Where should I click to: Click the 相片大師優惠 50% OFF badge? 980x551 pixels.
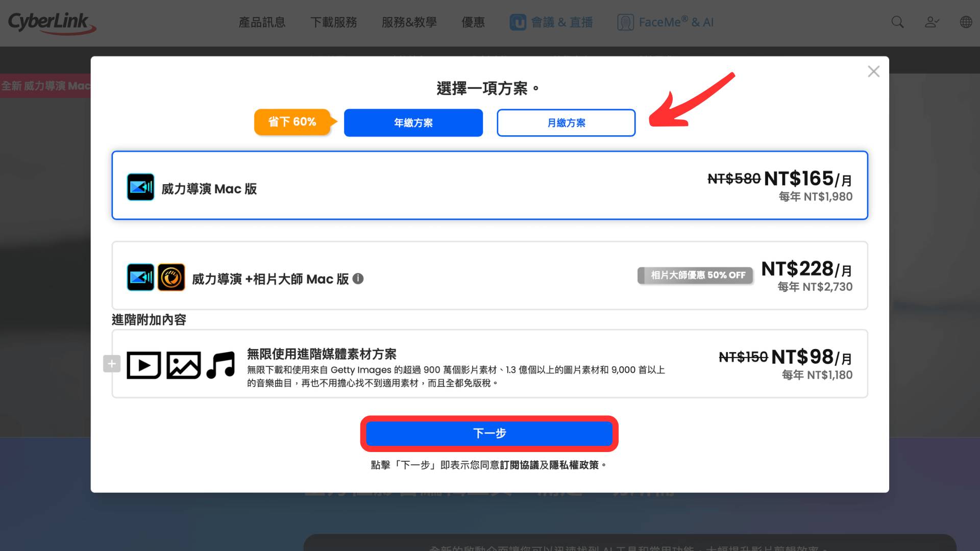pyautogui.click(x=695, y=275)
